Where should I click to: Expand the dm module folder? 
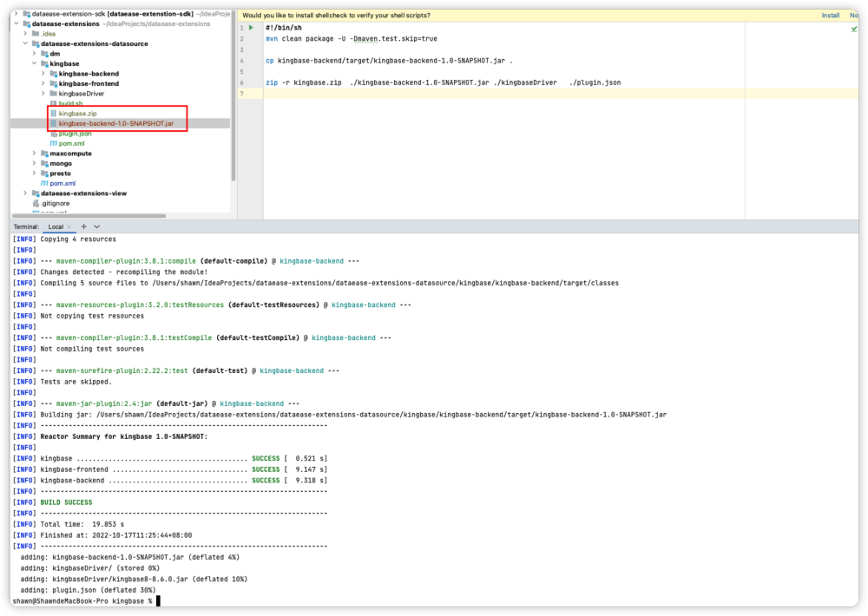pyautogui.click(x=34, y=54)
